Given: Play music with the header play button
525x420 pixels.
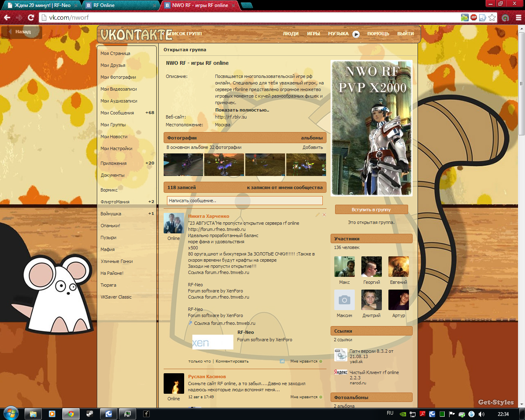Looking at the screenshot, I should (356, 34).
